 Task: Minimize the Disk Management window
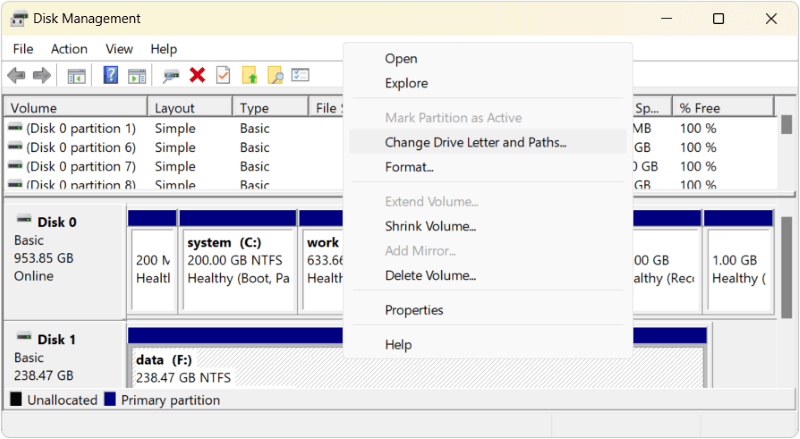point(666,19)
